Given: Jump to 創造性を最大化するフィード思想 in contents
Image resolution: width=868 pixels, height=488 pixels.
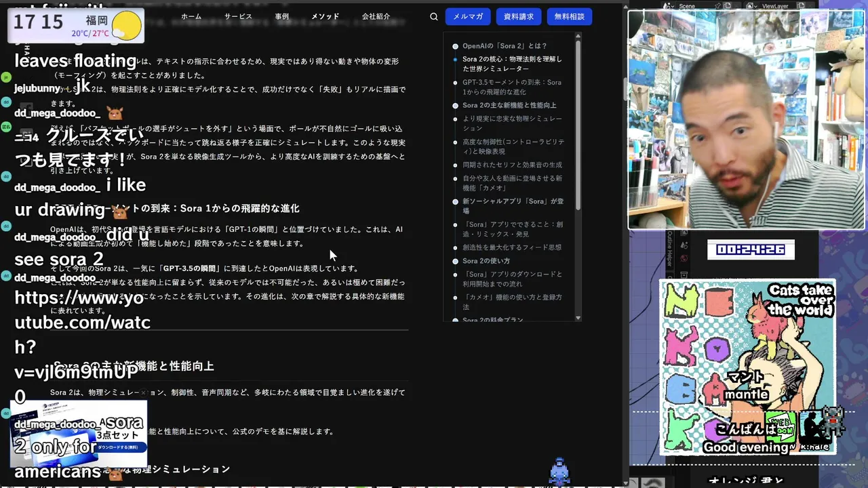Looking at the screenshot, I should pos(512,247).
